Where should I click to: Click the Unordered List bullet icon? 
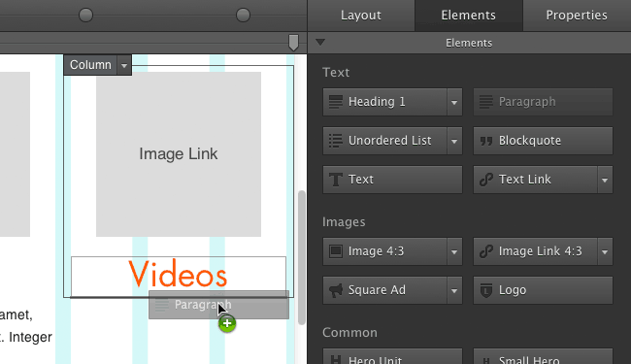point(335,141)
